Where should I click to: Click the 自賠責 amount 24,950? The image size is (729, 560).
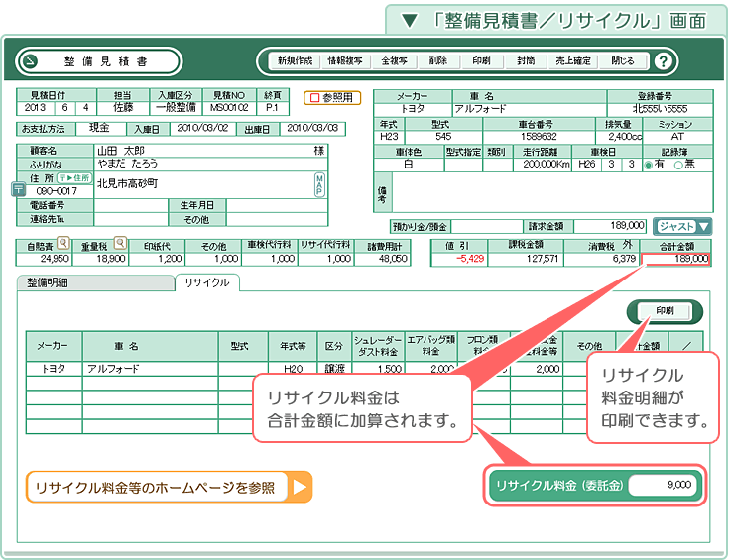tap(44, 260)
